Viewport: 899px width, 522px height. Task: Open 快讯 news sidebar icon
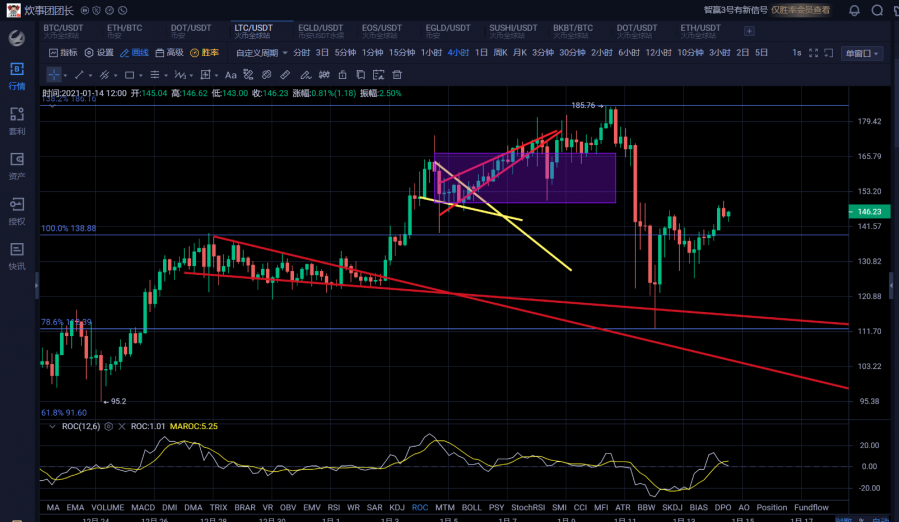point(17,255)
